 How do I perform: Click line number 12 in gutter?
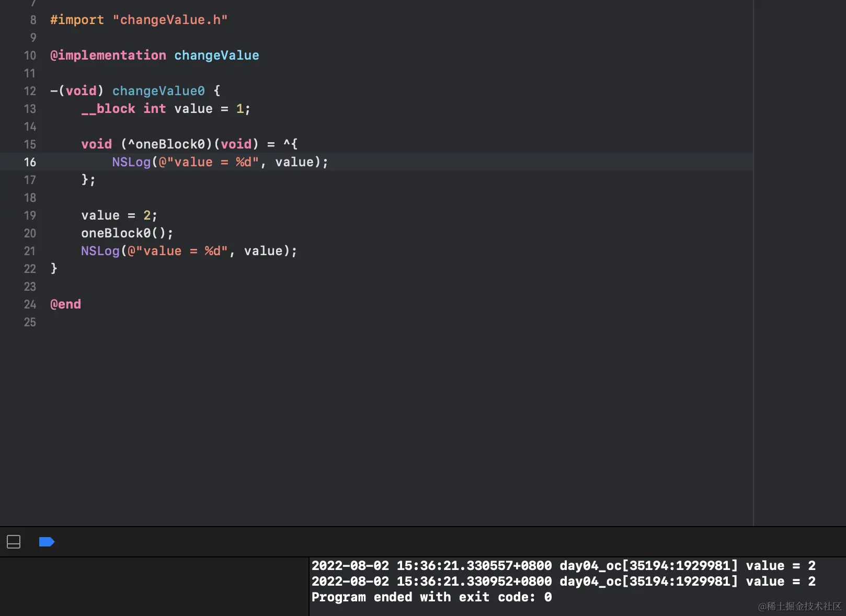point(30,91)
